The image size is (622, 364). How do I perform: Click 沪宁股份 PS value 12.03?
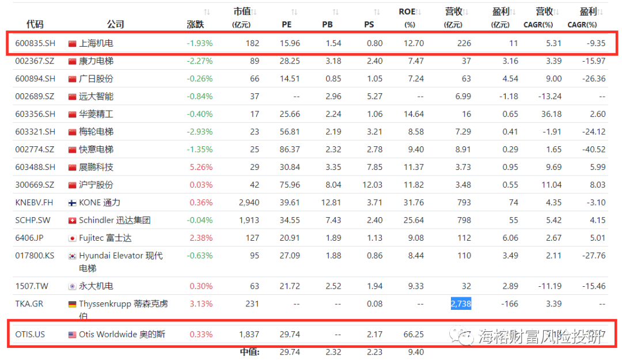373,185
